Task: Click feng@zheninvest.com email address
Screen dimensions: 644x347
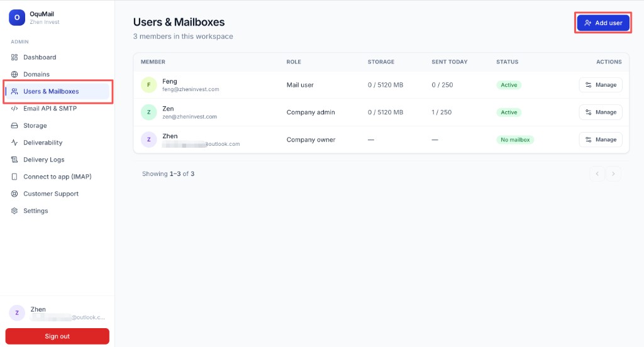Action: [191, 89]
